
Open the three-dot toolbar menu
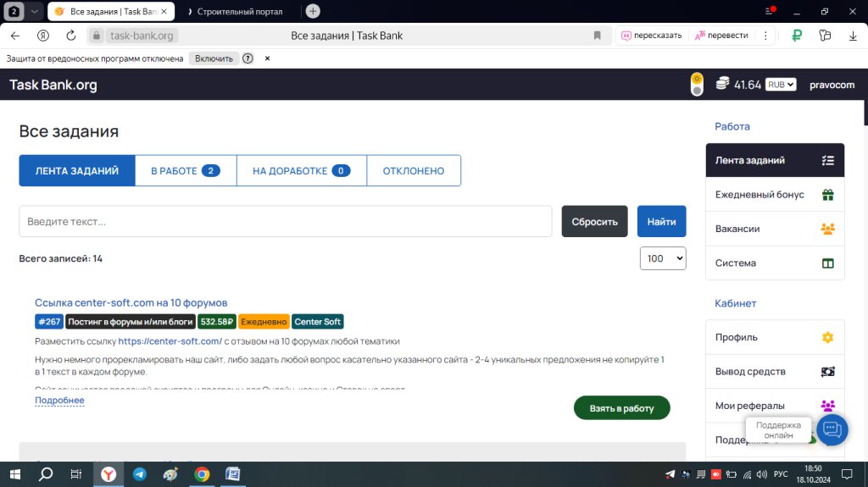coord(765,36)
